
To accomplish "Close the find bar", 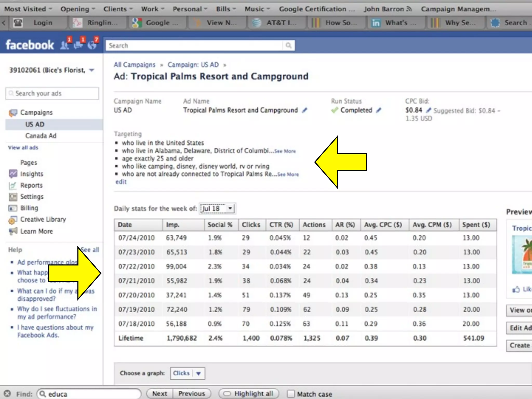I will (x=7, y=394).
